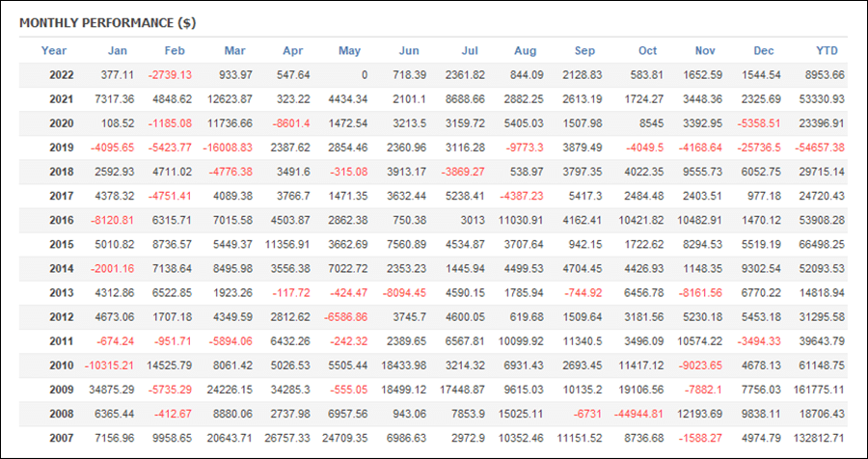Click the May 2022 zero value
This screenshot has width=868, height=459.
tap(365, 75)
